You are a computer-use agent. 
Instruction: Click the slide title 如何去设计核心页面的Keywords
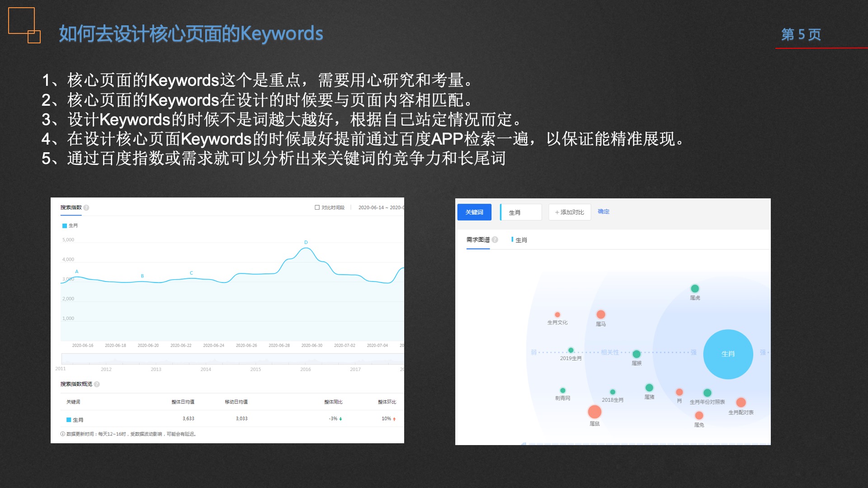pos(191,33)
